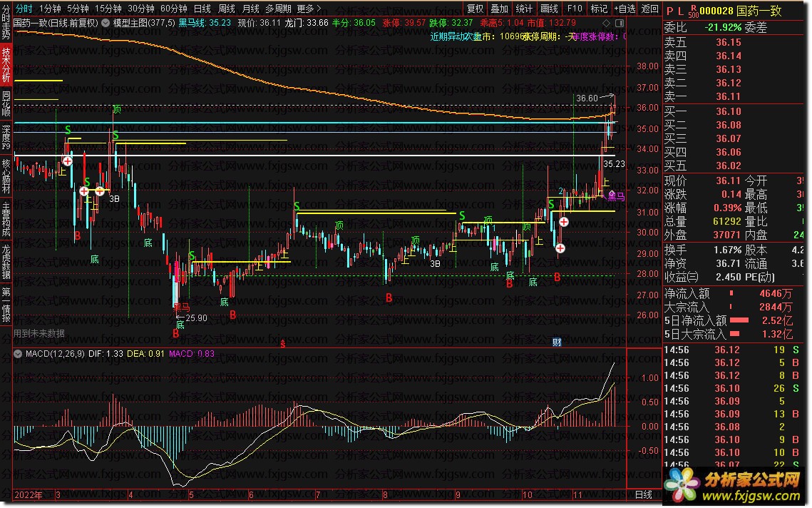Image resolution: width=812 pixels, height=508 pixels.
Task: Click the 35.23 黑马线 value label
Action: click(x=615, y=164)
